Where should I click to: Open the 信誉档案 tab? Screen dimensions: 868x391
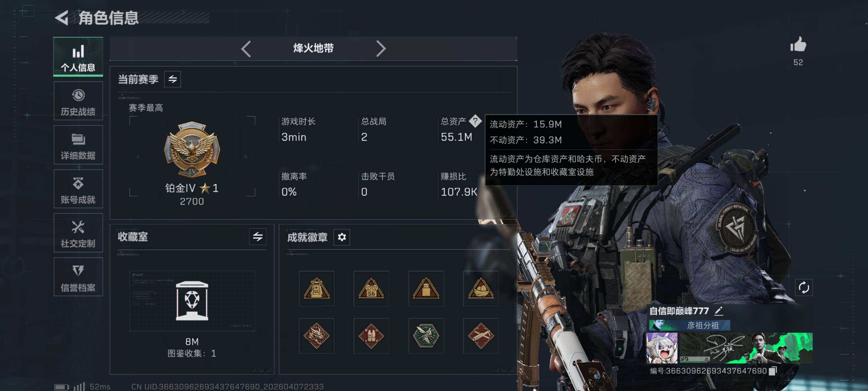coord(78,277)
